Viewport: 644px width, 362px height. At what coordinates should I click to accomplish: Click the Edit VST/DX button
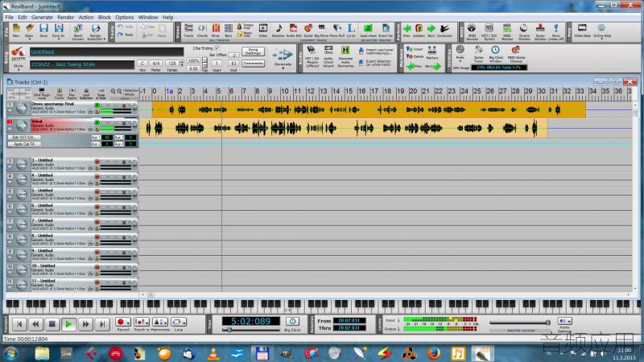coord(24,137)
